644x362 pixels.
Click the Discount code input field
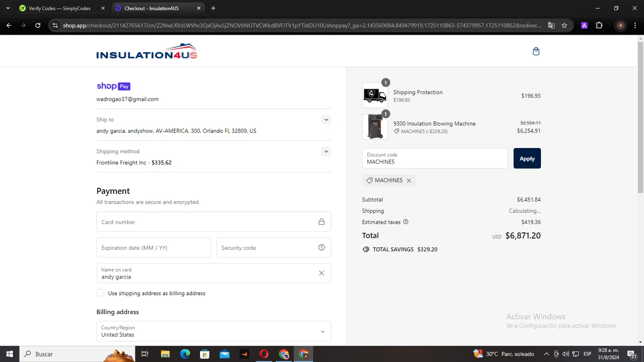435,158
